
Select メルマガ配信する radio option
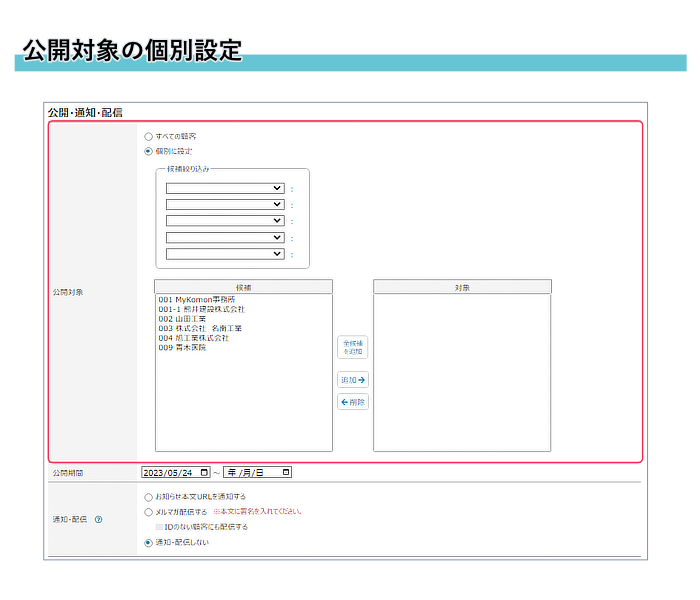click(x=149, y=511)
